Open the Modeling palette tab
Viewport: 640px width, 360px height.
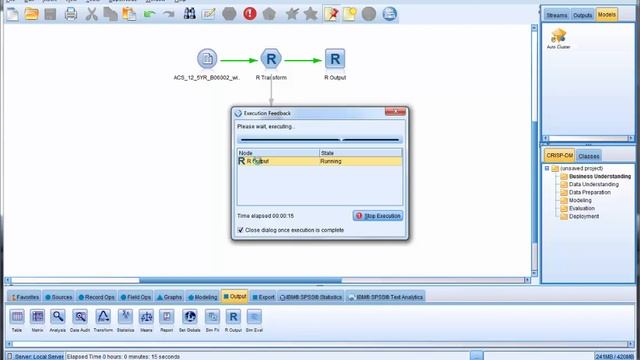[x=202, y=297]
